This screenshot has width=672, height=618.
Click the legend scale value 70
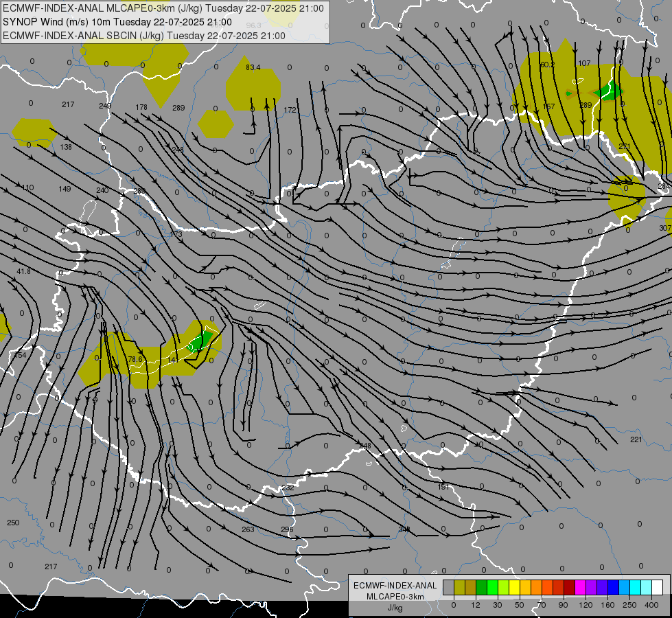[542, 605]
